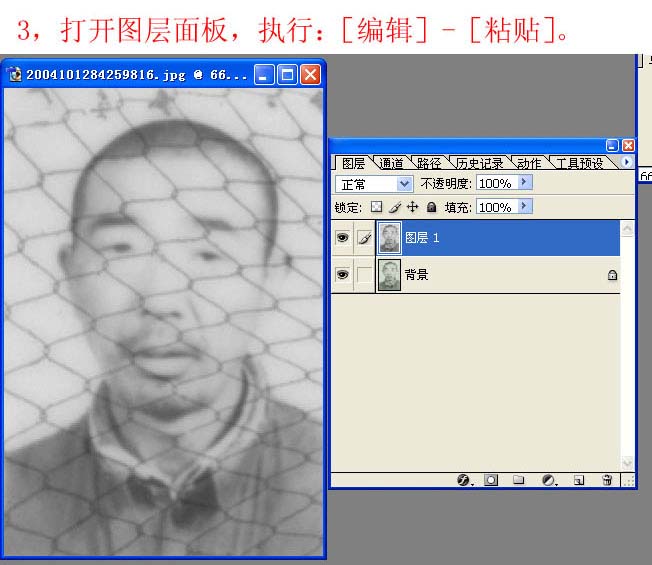Screen dimensions: 652x565
Task: Open the adjustment layer creation icon
Action: tap(548, 480)
